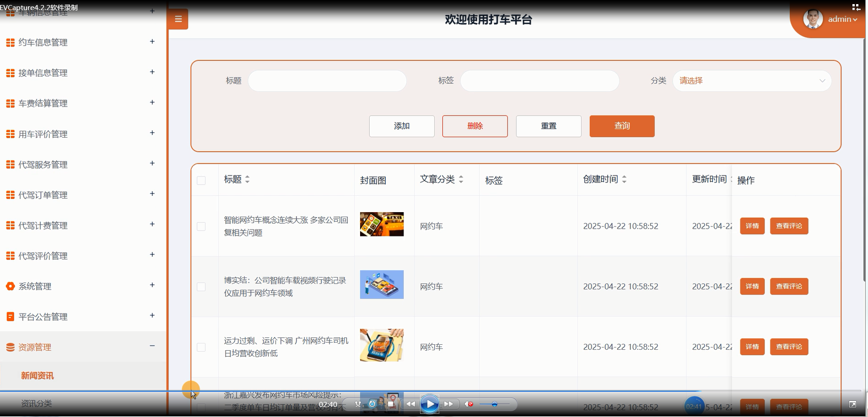Image resolution: width=868 pixels, height=417 pixels.
Task: Select the 博实结 article row checkbox
Action: click(x=201, y=287)
